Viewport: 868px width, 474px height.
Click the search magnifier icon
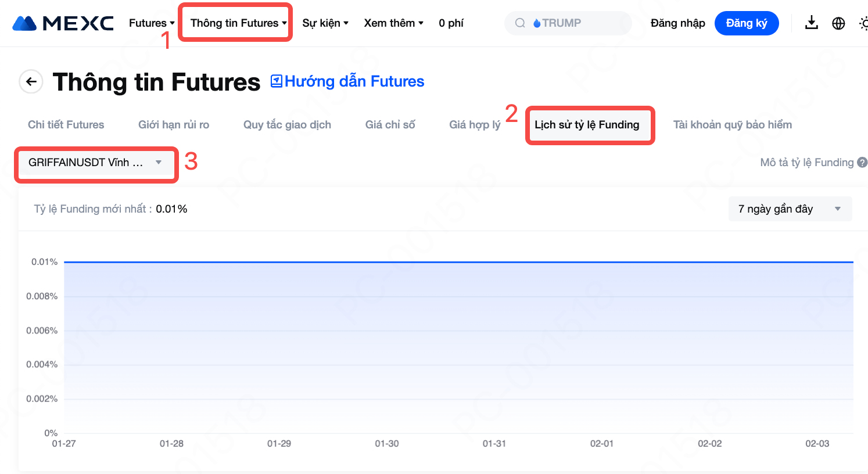521,23
